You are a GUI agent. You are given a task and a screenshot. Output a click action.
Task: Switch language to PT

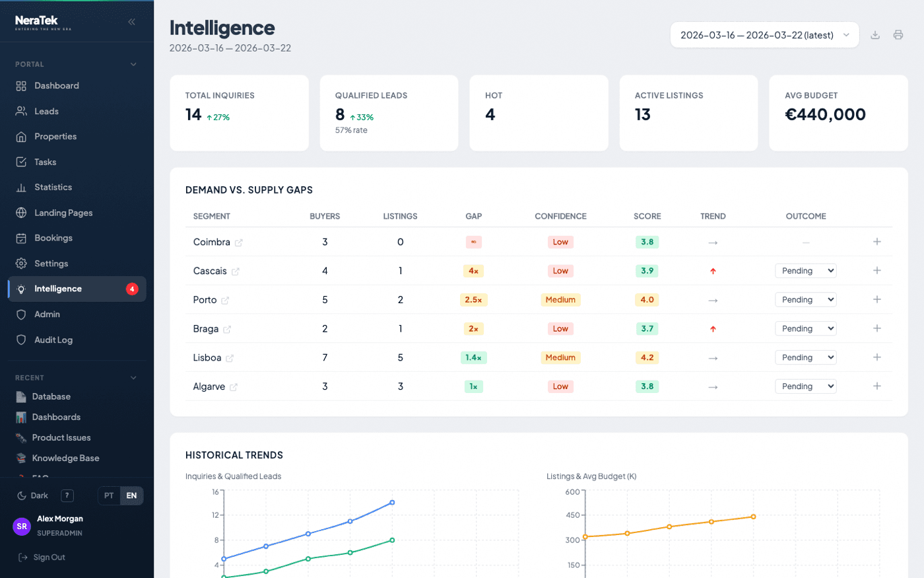pos(110,495)
